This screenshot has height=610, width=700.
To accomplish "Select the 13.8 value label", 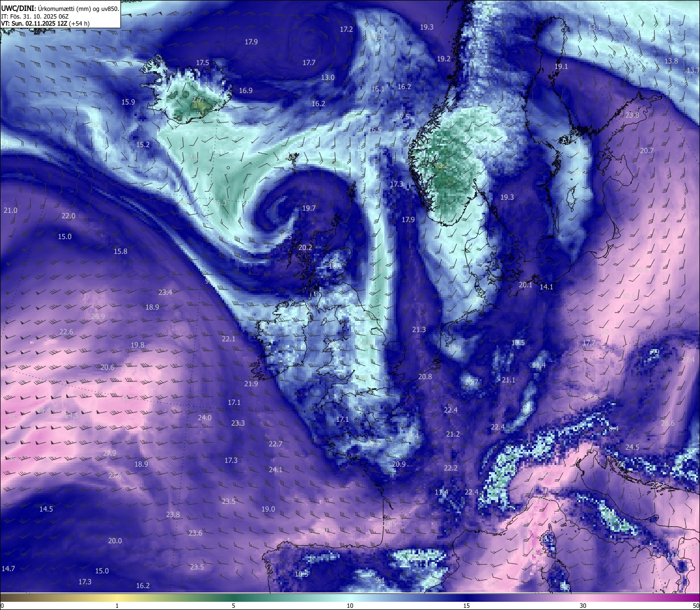I will click(x=671, y=61).
